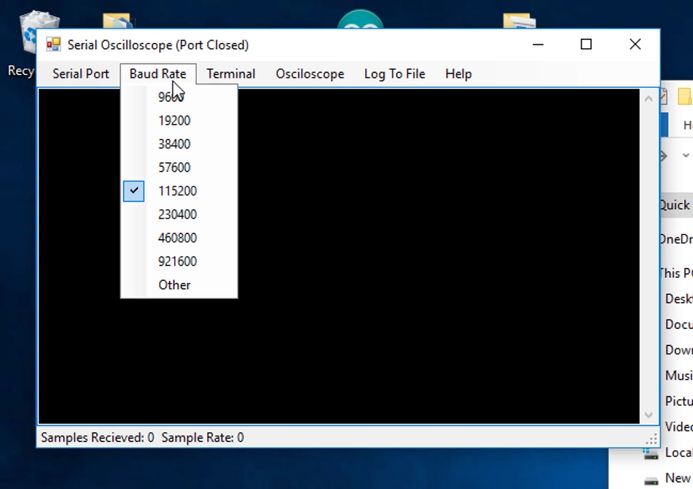The height and width of the screenshot is (489, 693).
Task: Select 460800 baud rate
Action: point(179,238)
